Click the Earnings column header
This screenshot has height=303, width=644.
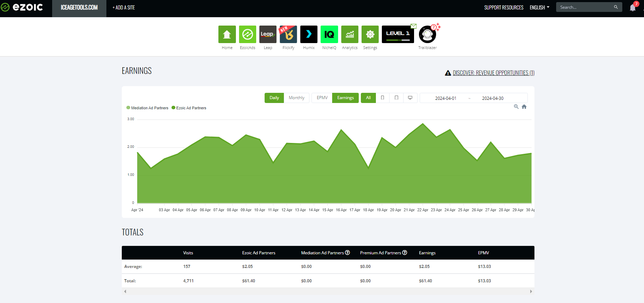coord(427,253)
